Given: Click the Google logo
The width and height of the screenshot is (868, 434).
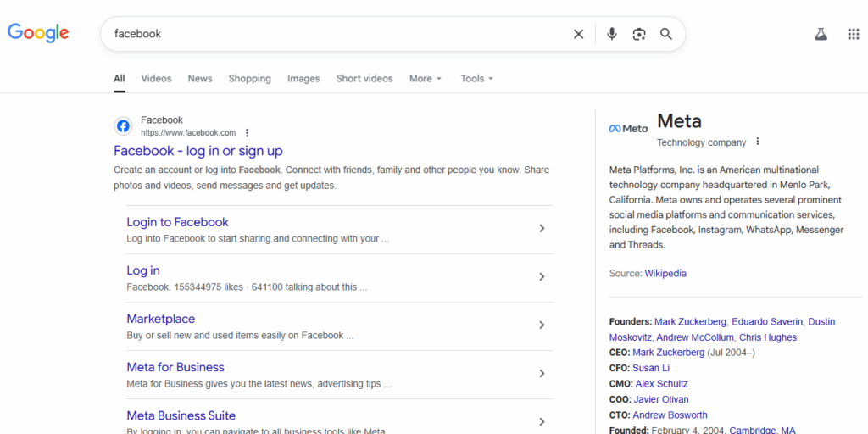Looking at the screenshot, I should 38,33.
